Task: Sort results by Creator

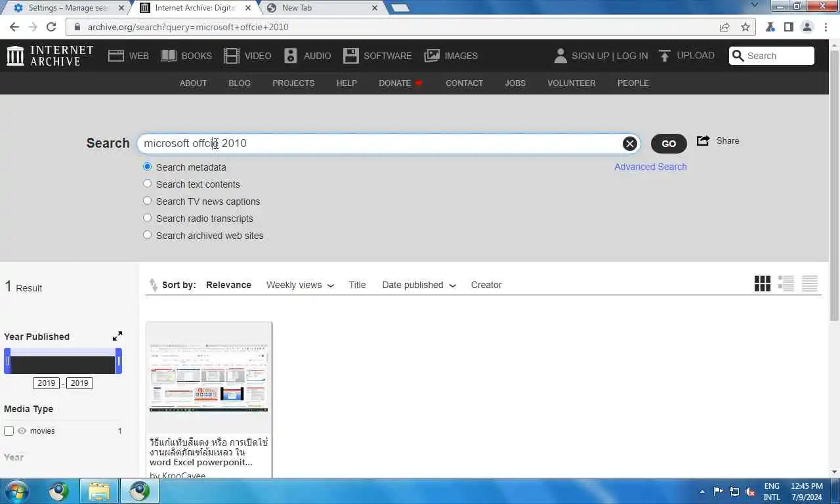Action: 486,285
